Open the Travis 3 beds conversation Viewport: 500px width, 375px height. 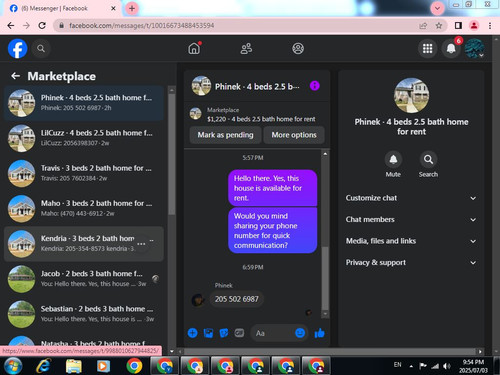coord(84,173)
